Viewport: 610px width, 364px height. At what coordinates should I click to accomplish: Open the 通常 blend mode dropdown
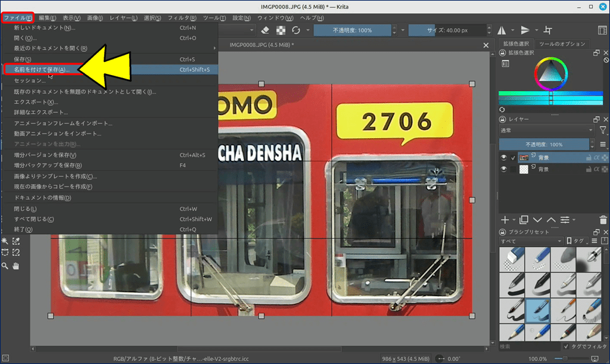tap(546, 130)
